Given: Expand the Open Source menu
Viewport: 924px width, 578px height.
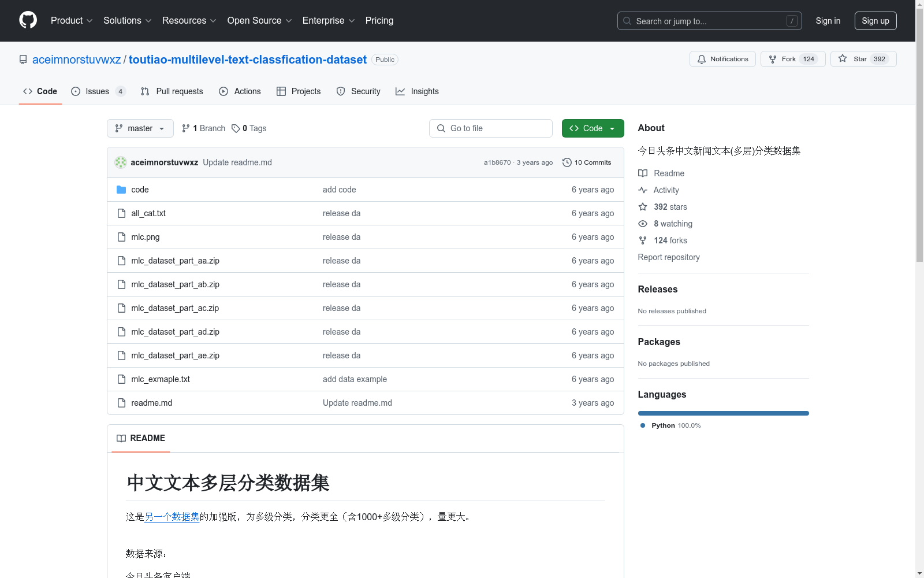Looking at the screenshot, I should point(259,20).
